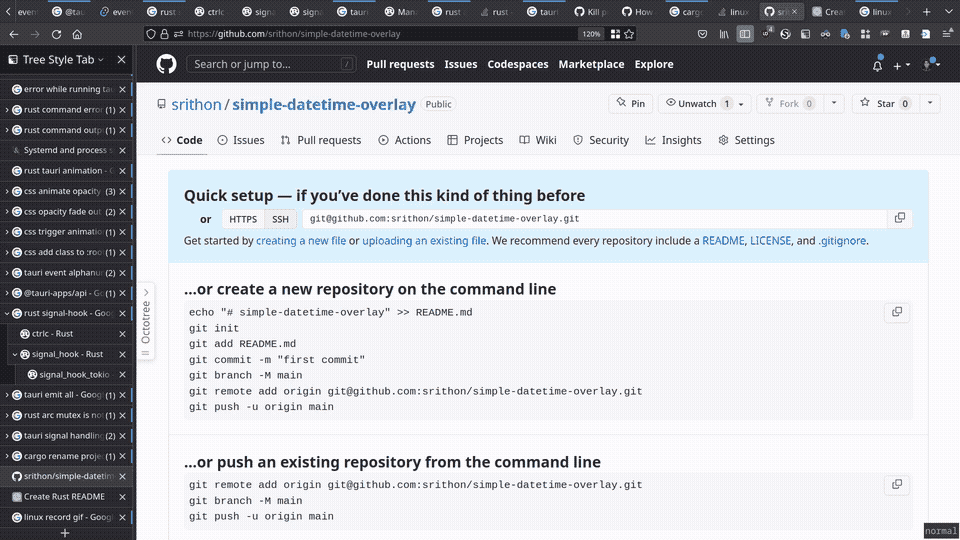
Task: Collapse the 'rust signal-hook' tab tree
Action: click(x=7, y=313)
